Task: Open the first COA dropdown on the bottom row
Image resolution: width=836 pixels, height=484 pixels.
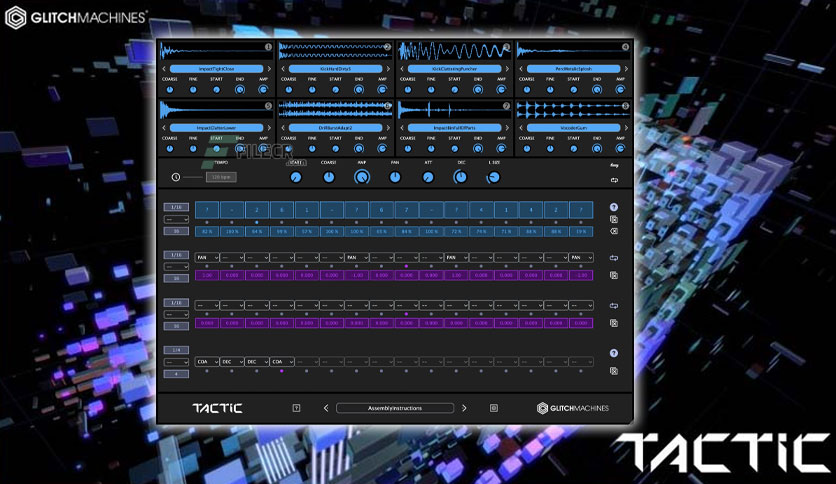Action: point(207,361)
